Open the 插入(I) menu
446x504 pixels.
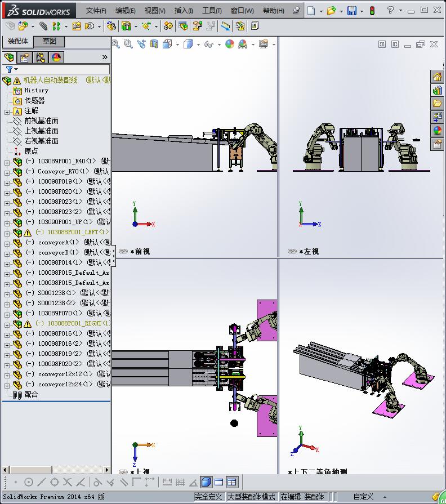point(184,11)
